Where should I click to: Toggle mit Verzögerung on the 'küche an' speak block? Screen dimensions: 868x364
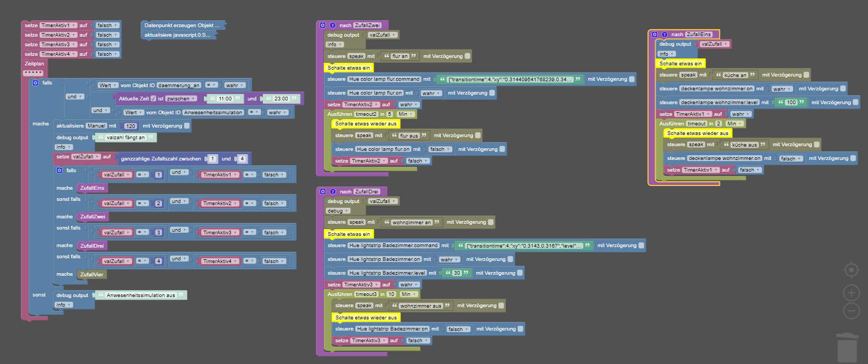pos(806,75)
